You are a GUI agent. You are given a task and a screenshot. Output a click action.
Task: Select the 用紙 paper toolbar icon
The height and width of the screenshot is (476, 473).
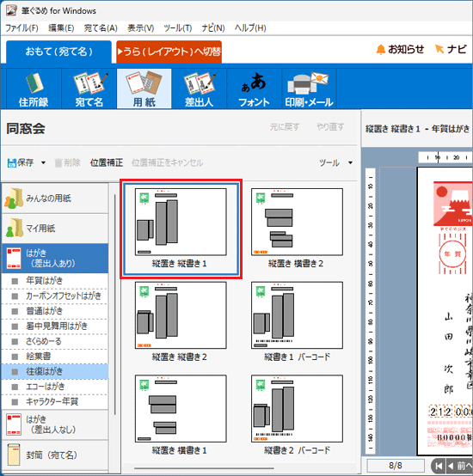[144, 88]
